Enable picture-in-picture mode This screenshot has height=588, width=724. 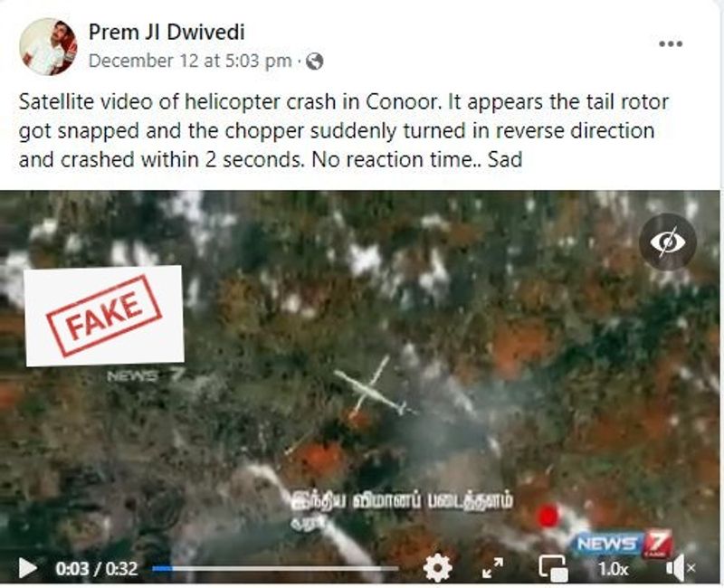[553, 568]
